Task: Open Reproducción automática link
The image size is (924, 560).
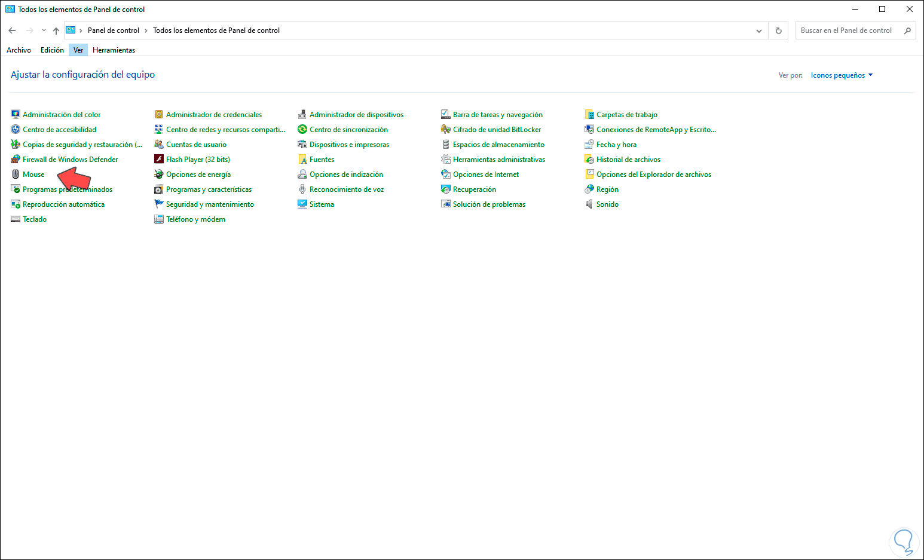Action: tap(63, 204)
